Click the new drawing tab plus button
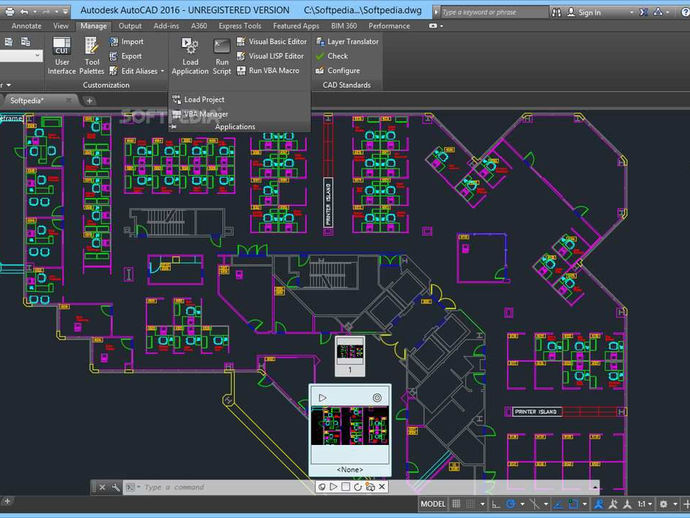Image resolution: width=690 pixels, height=518 pixels. click(89, 101)
